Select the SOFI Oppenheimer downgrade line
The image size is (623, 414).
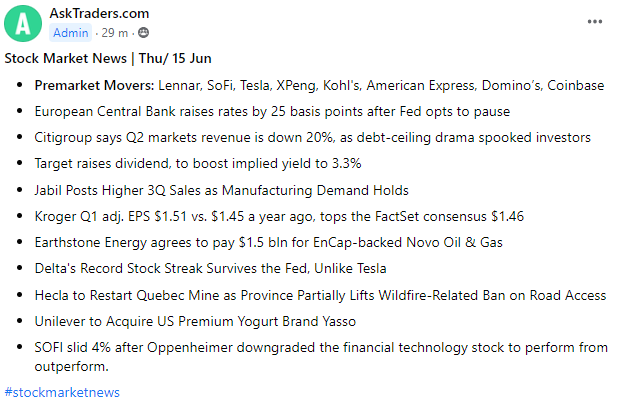click(x=320, y=346)
